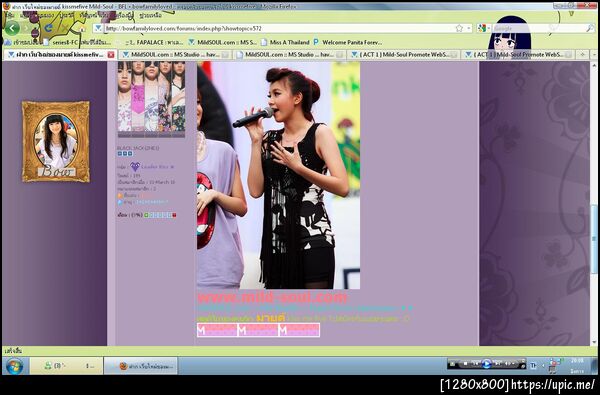Open a new tab with plus button
This screenshot has width=600, height=395.
pyautogui.click(x=582, y=55)
